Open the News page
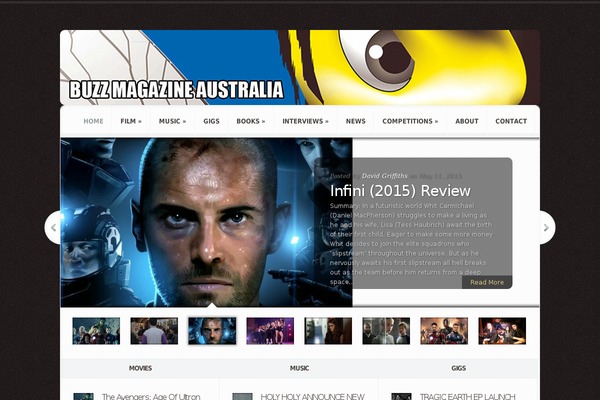600x400 pixels. (355, 121)
